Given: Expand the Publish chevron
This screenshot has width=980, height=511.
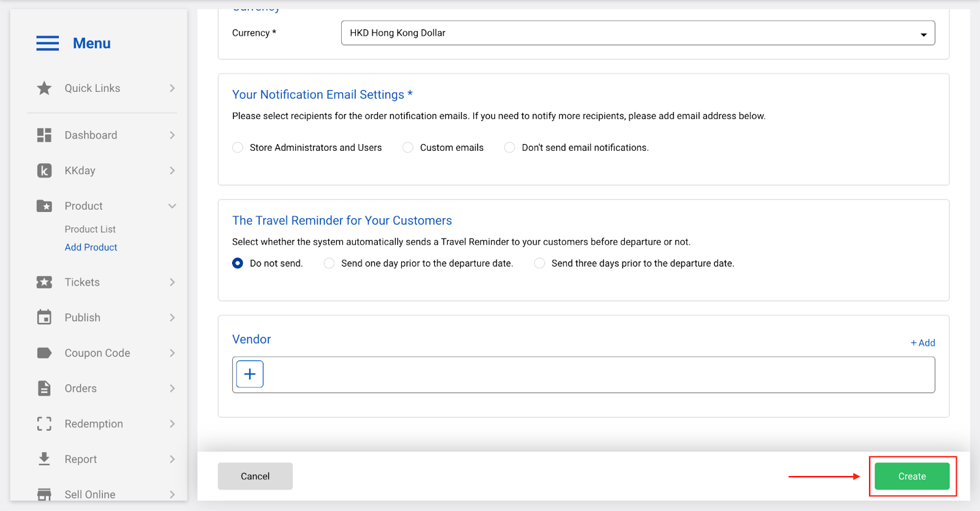Looking at the screenshot, I should [x=172, y=317].
